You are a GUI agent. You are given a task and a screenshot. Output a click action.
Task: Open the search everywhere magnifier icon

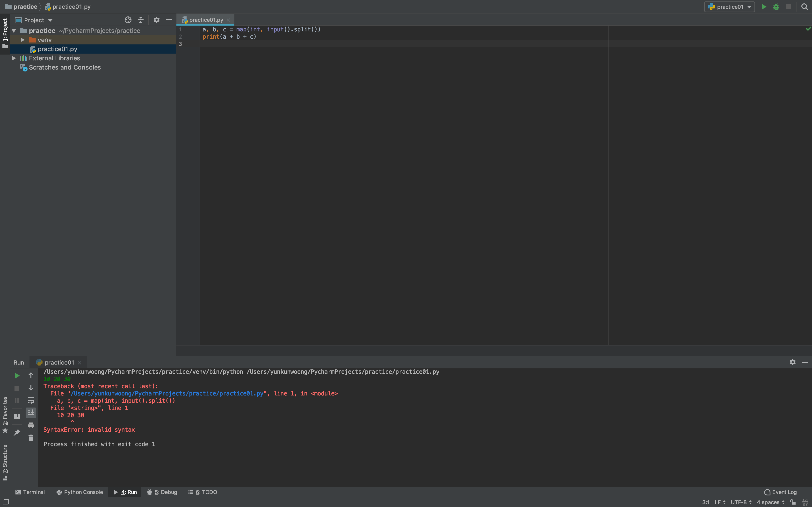click(805, 7)
